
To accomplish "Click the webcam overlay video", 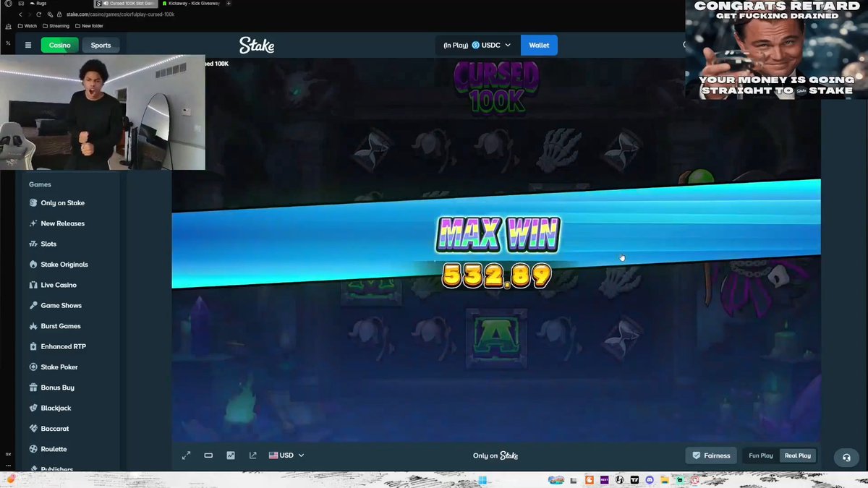I will [102, 112].
